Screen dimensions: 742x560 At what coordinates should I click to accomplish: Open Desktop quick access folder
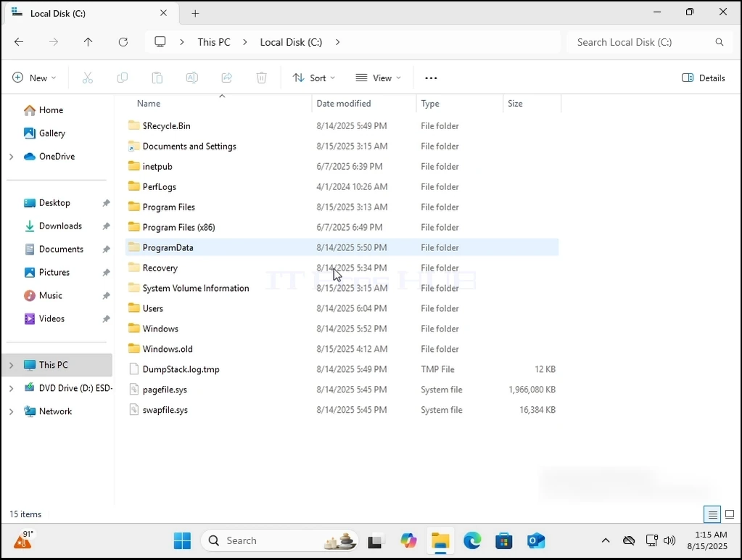pyautogui.click(x=54, y=203)
